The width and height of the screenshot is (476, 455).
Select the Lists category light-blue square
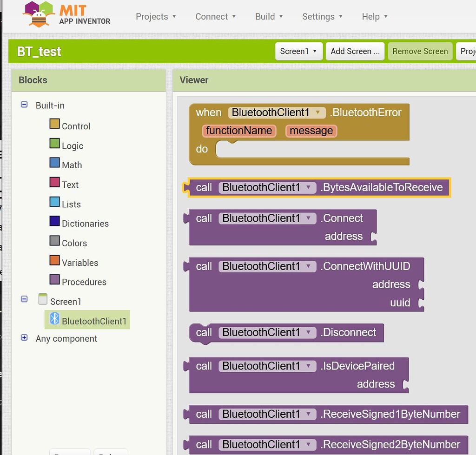[54, 202]
